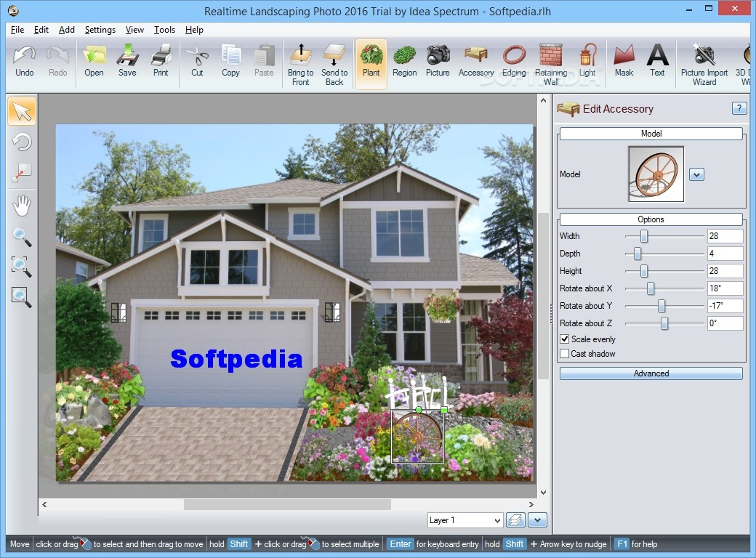756x558 pixels.
Task: Activate the zoom-to-region tool
Action: point(22,267)
